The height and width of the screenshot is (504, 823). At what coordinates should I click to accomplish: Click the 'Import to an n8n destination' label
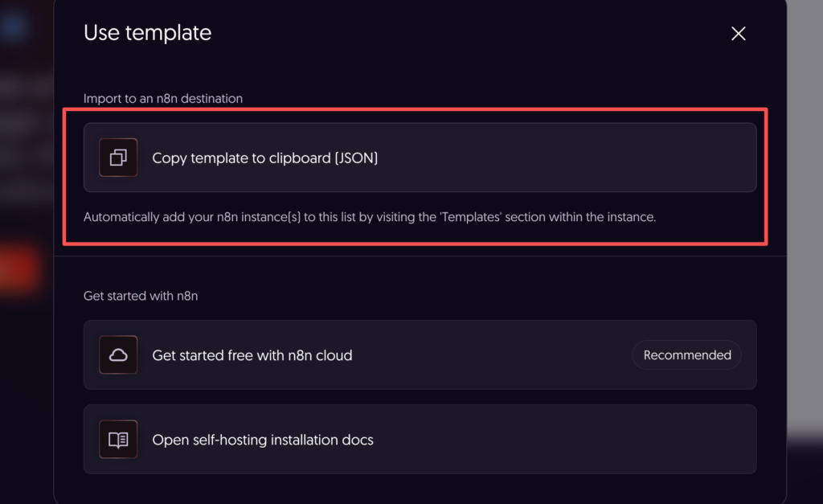[163, 99]
